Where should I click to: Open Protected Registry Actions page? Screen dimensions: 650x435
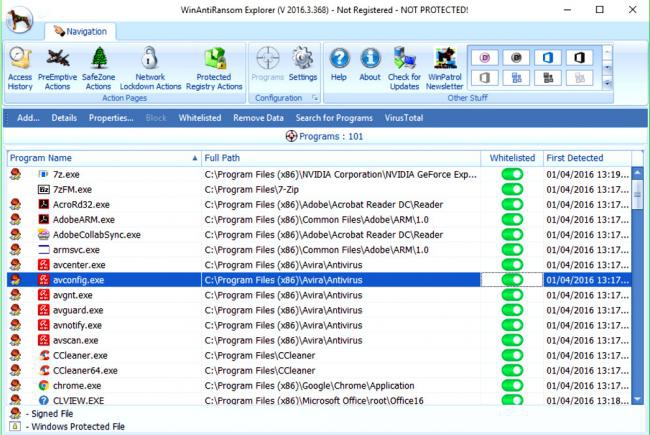pyautogui.click(x=214, y=69)
